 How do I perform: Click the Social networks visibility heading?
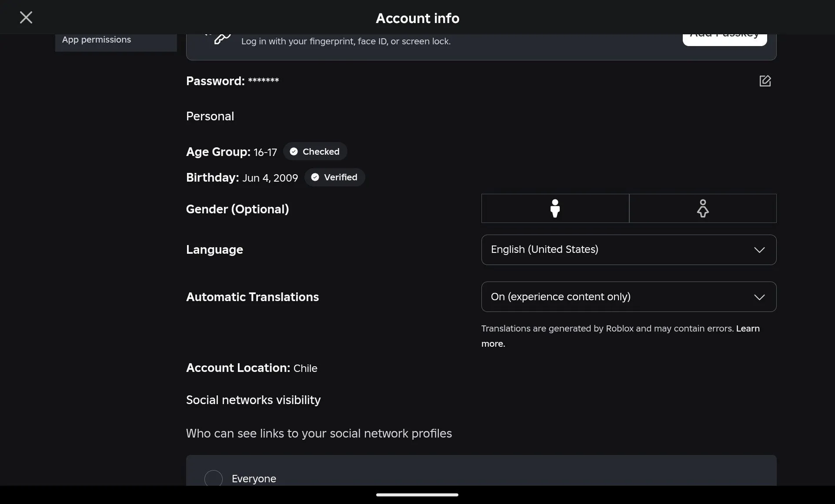tap(253, 400)
